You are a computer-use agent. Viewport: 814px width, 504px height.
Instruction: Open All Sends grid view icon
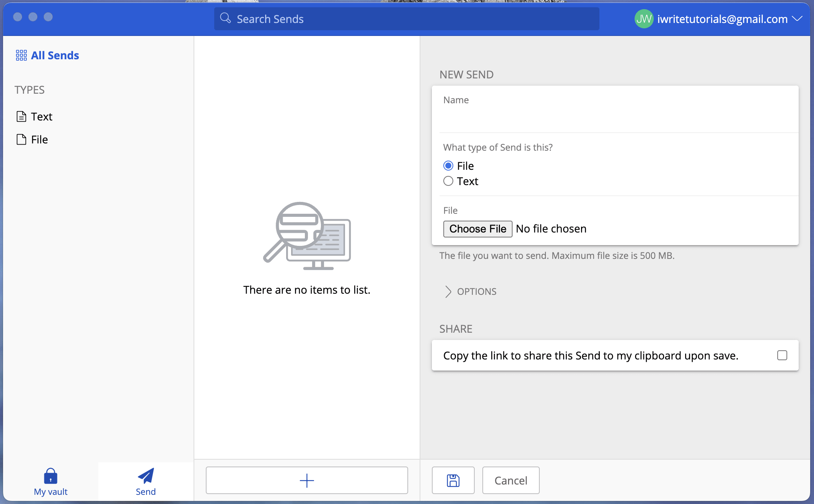pyautogui.click(x=21, y=55)
